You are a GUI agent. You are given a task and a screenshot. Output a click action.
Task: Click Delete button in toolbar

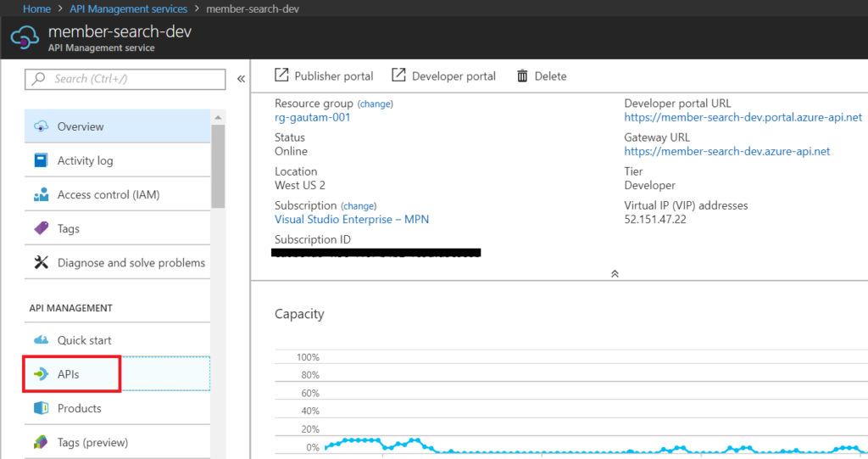tap(542, 76)
